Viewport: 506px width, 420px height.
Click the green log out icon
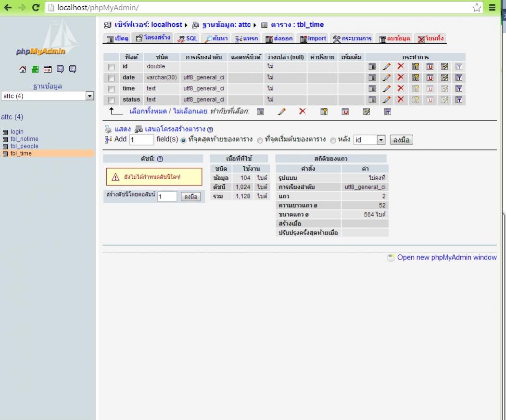[x=35, y=69]
